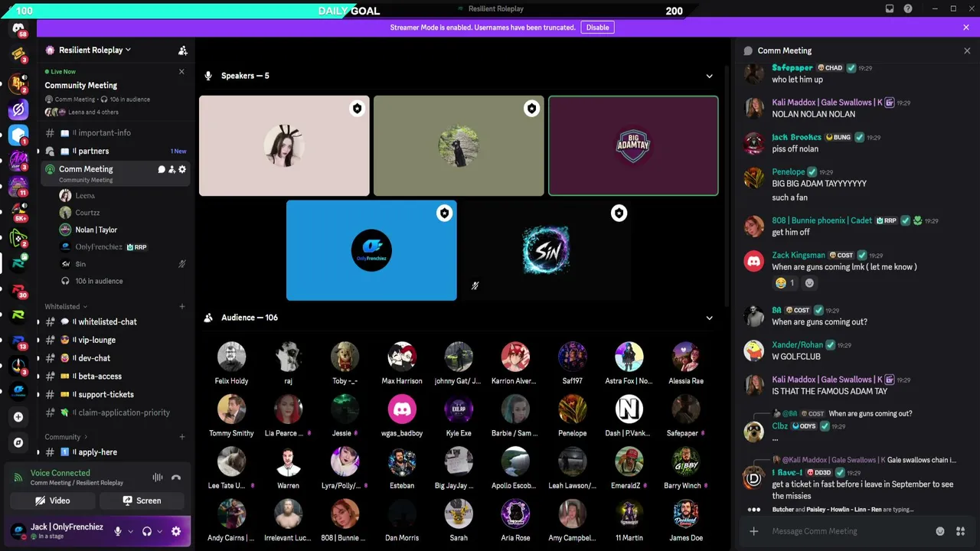Toggle the Video camera button
Screen dimensions: 980x551
[x=52, y=500]
